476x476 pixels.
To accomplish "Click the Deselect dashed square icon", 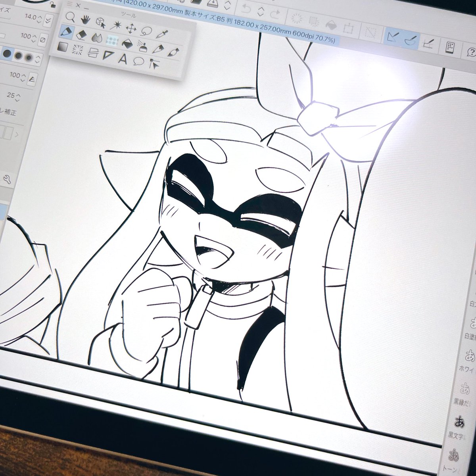I will pyautogui.click(x=371, y=33).
